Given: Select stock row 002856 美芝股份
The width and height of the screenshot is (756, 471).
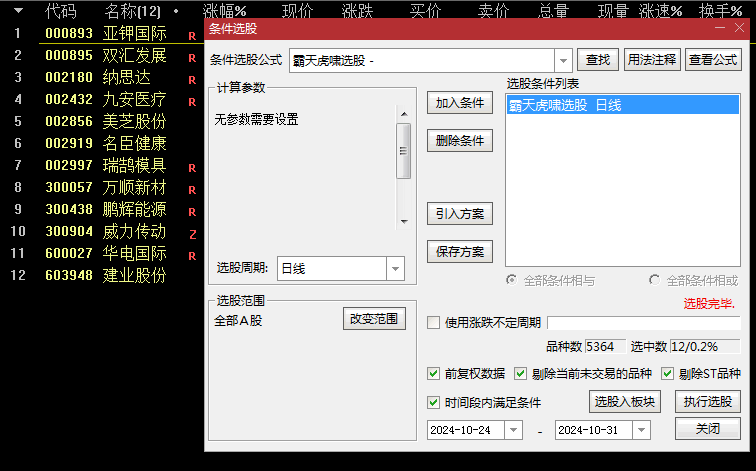Looking at the screenshot, I should [x=106, y=121].
